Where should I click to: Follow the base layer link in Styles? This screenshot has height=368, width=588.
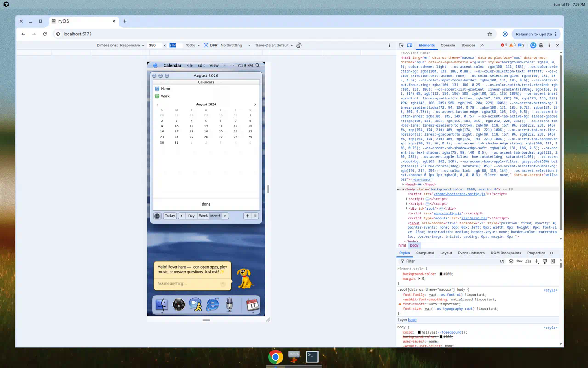(x=412, y=320)
